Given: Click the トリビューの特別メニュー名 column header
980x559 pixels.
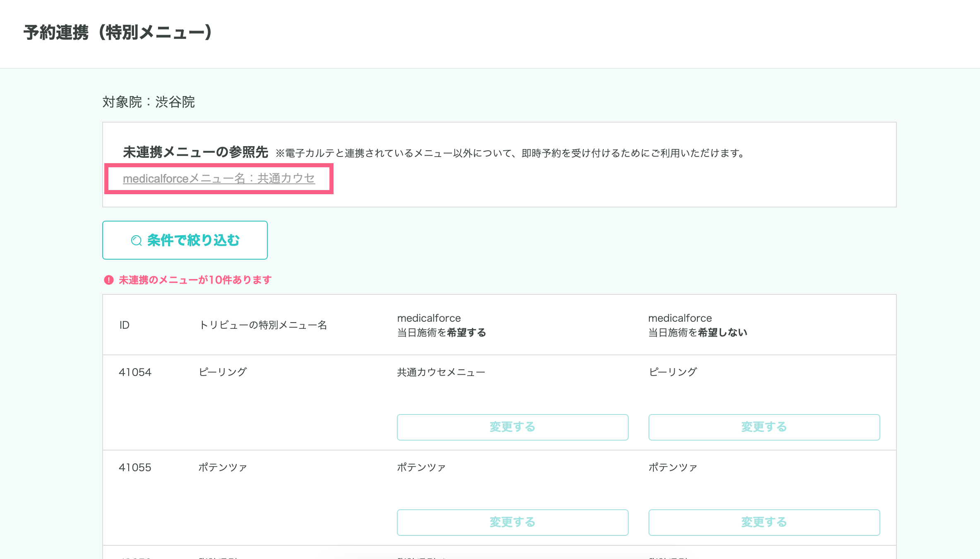Looking at the screenshot, I should point(263,325).
